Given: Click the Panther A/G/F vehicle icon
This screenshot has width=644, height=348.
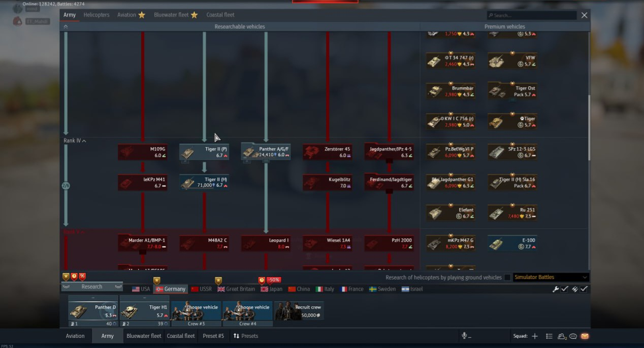Looking at the screenshot, I should [249, 152].
